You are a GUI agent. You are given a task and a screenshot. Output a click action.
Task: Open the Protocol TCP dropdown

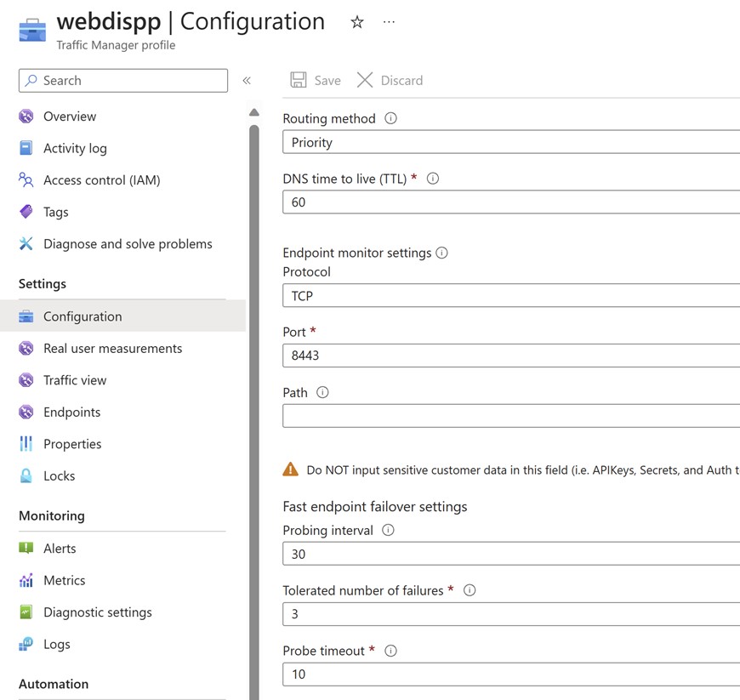511,295
